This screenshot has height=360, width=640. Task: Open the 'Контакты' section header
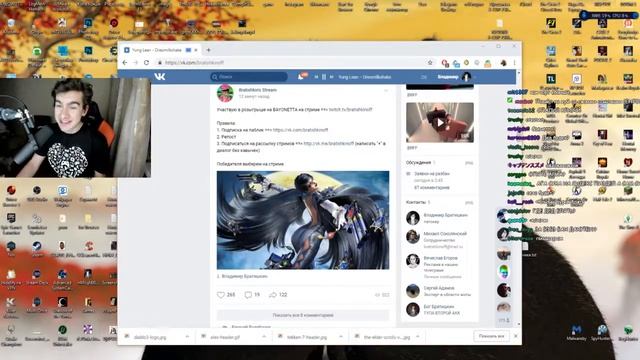(x=416, y=202)
